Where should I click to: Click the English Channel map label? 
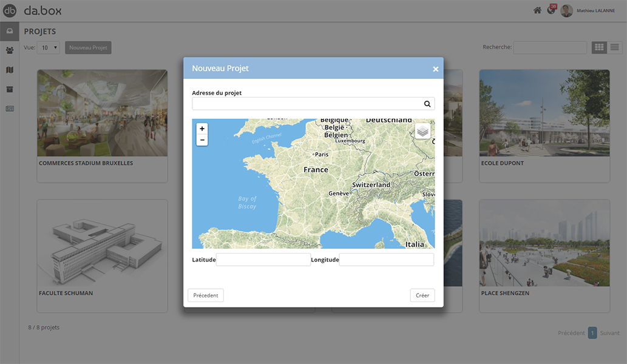[x=266, y=138]
